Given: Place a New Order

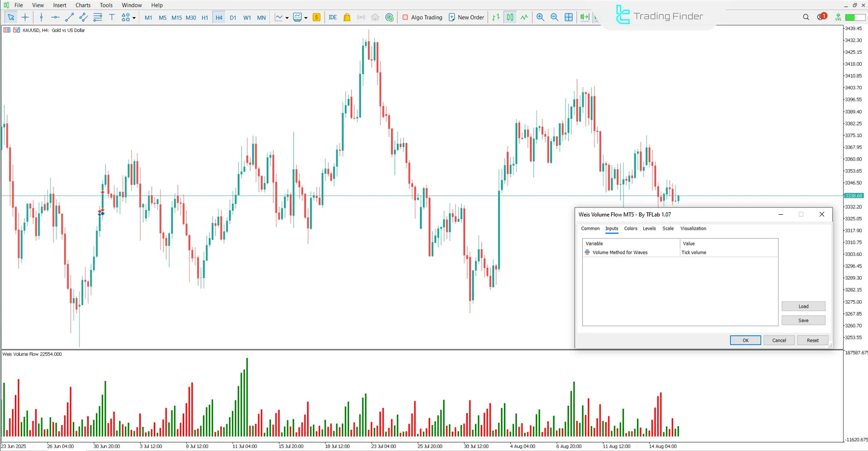Looking at the screenshot, I should tap(466, 17).
